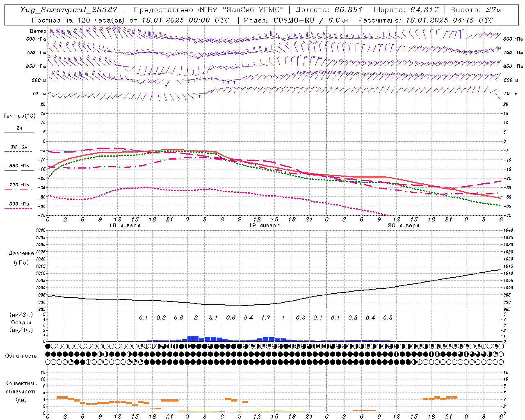525x420 pixels.
Task: Click the '0.3' precipitation value
Action: coord(353,317)
